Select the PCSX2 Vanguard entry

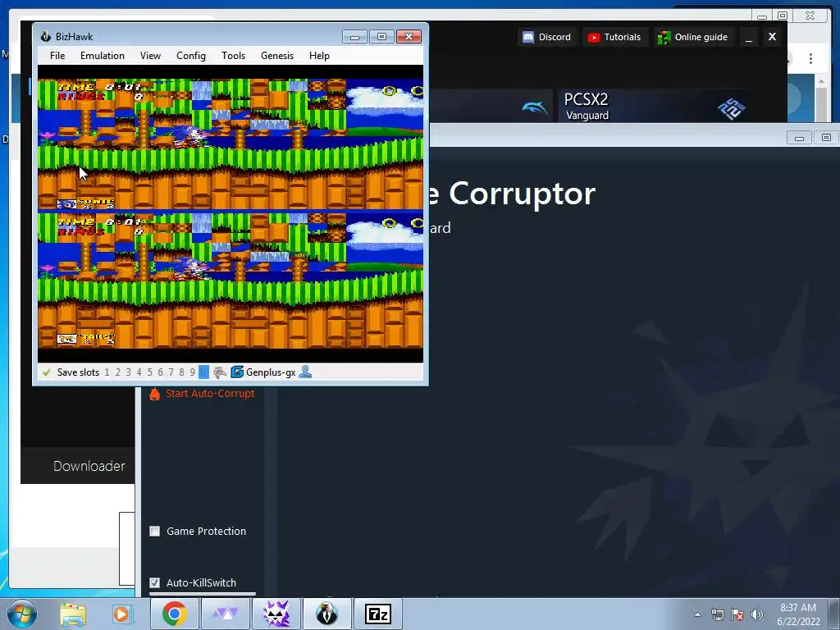(654, 106)
